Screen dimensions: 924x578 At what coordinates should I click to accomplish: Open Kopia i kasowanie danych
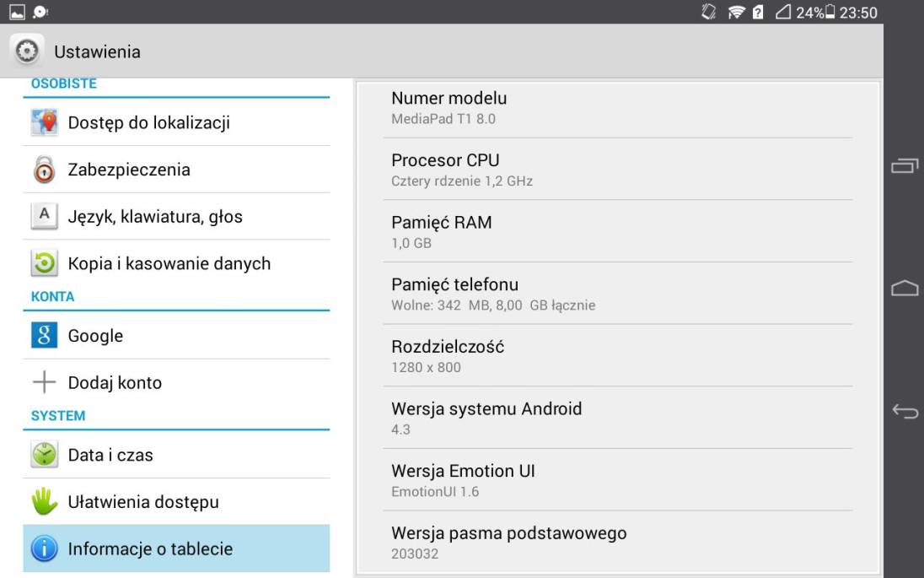coord(176,263)
